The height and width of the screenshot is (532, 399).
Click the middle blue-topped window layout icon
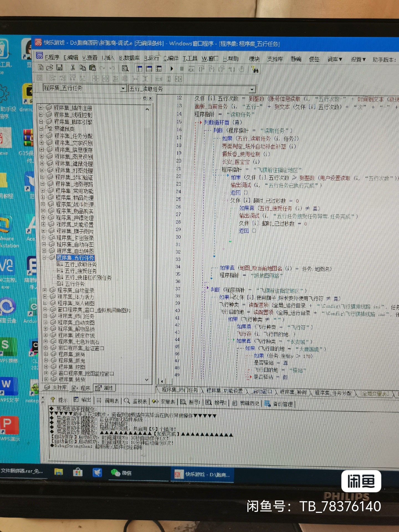click(x=149, y=68)
